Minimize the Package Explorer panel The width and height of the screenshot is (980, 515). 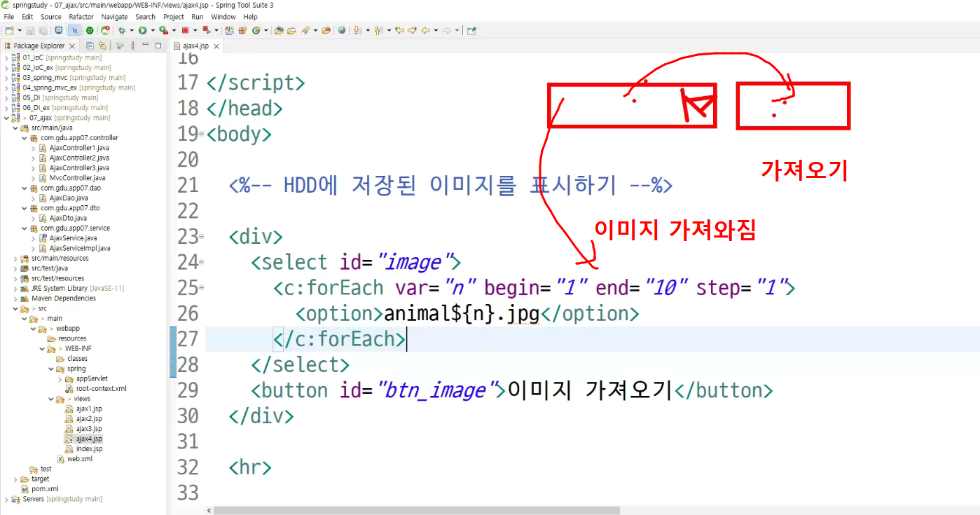(146, 45)
